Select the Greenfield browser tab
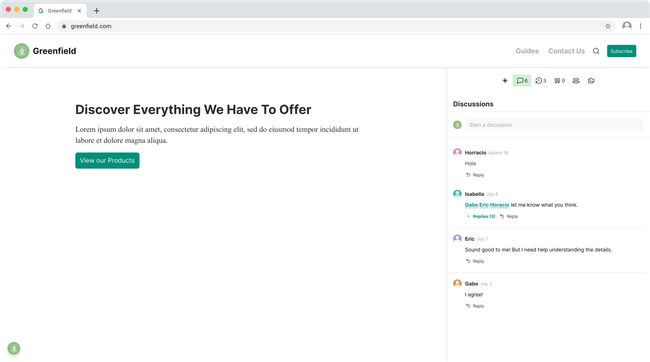 [60, 11]
